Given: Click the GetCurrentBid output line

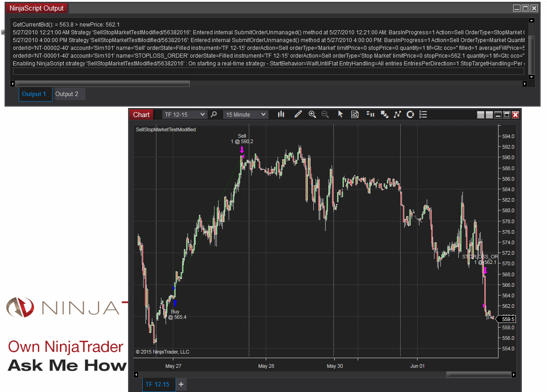Looking at the screenshot, I should click(x=66, y=24).
